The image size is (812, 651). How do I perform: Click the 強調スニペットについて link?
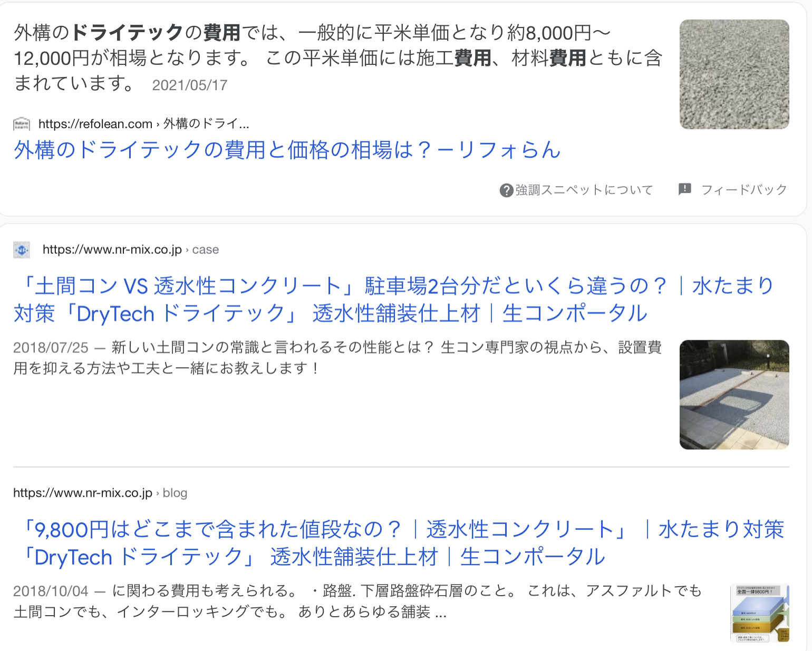tap(584, 190)
